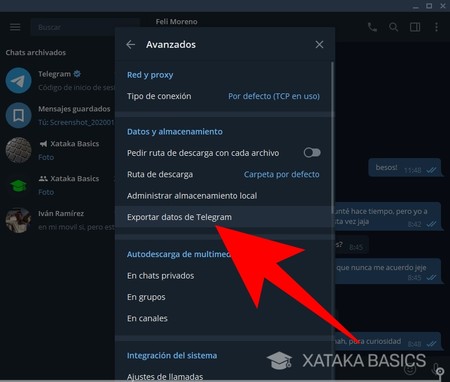Image resolution: width=450 pixels, height=382 pixels.
Task: Open the hamburger main menu
Action: [x=15, y=27]
